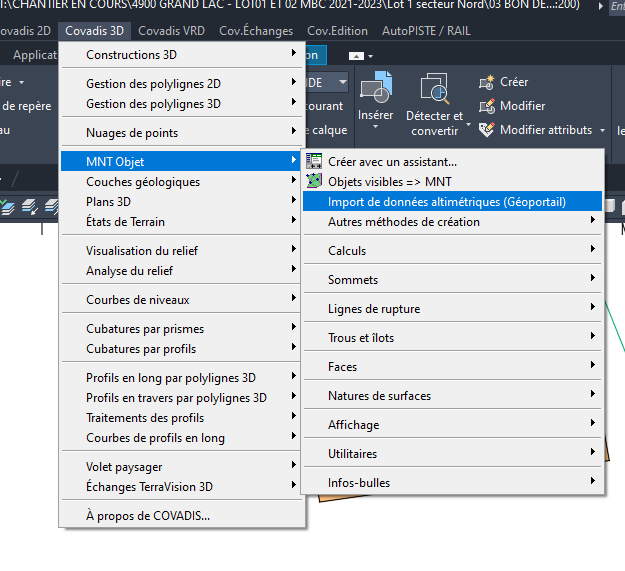Open the AutoPISTE / RAIL menu
Screen dimensions: 625x571
426,31
